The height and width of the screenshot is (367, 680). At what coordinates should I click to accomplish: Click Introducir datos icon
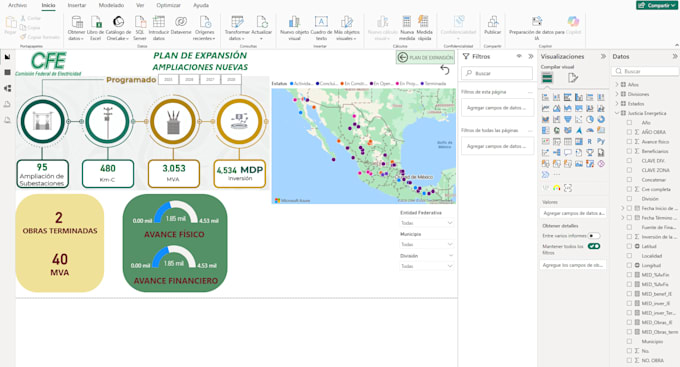(159, 22)
